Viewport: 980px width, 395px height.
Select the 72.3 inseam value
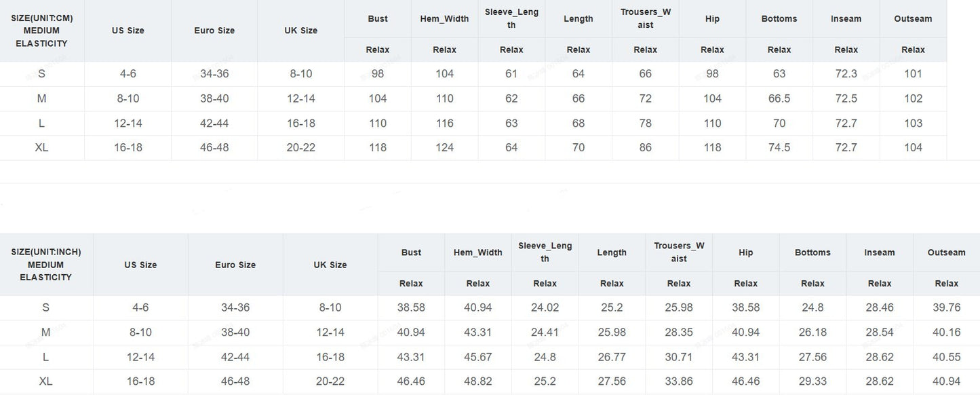[x=846, y=74]
